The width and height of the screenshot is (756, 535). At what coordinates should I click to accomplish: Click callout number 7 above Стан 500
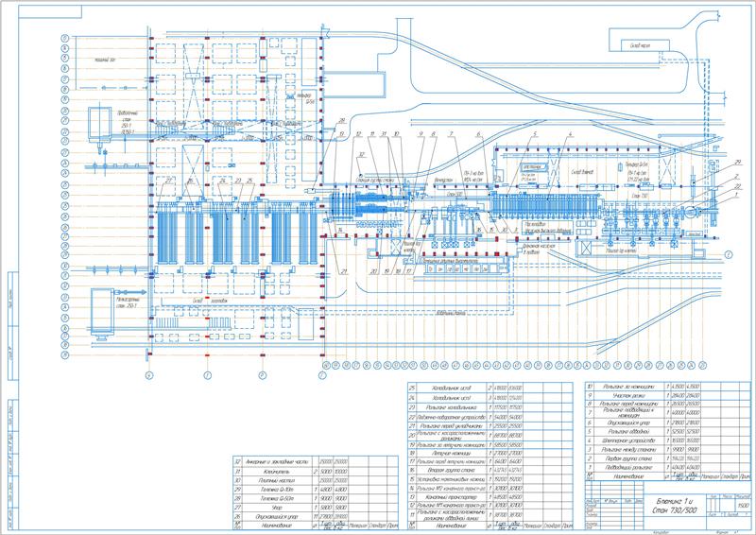click(x=452, y=134)
